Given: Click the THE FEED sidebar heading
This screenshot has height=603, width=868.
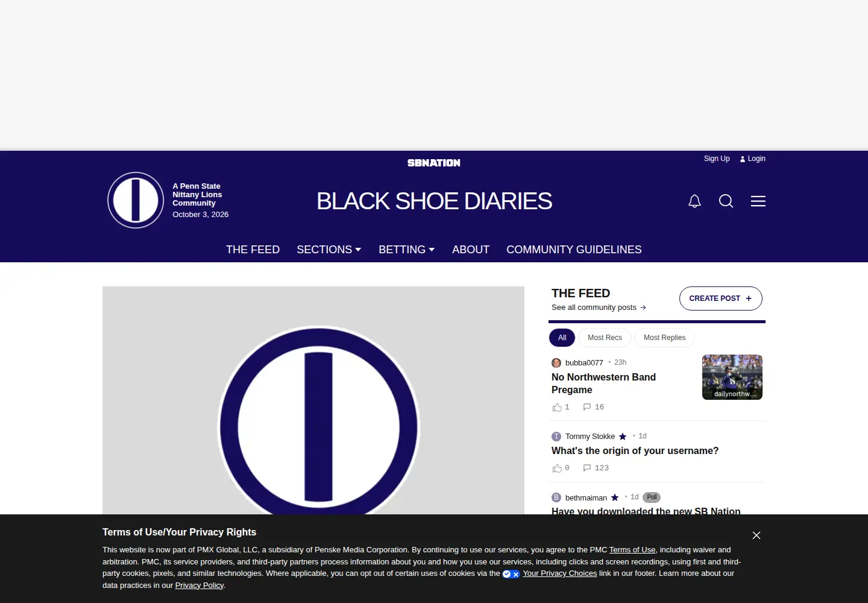Looking at the screenshot, I should coord(580,293).
